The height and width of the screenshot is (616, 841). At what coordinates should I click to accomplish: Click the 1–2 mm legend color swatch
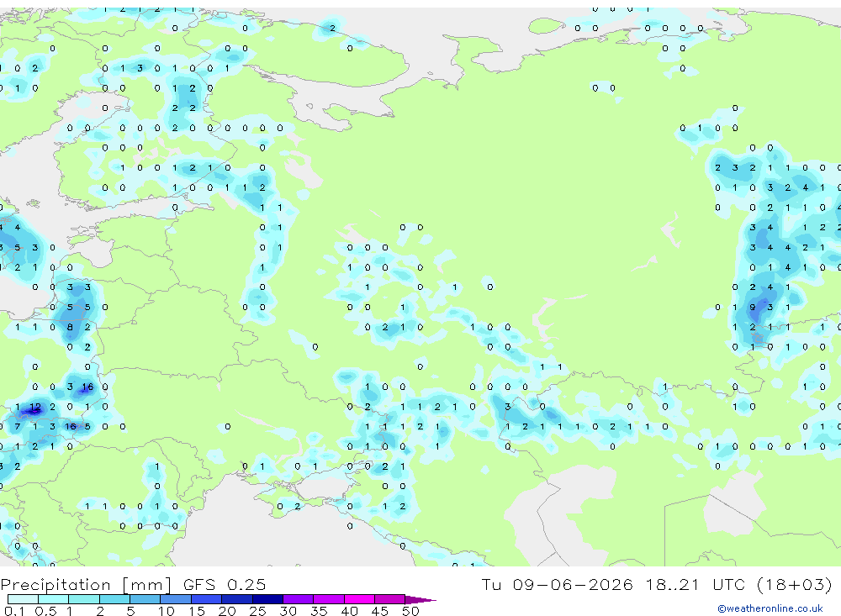tap(84, 599)
